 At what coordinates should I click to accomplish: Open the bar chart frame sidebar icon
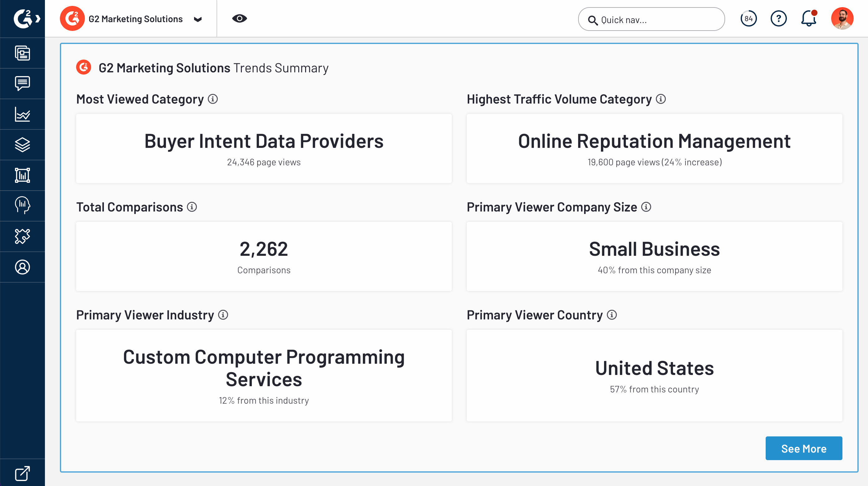[x=22, y=176]
